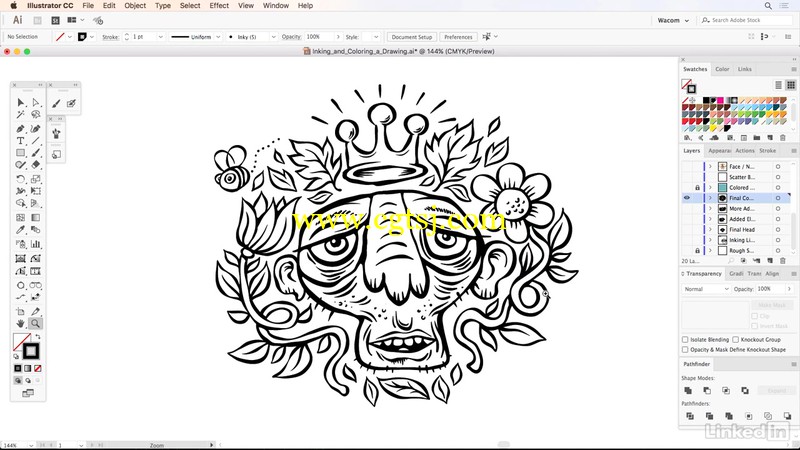Expand the Face / N... layer
Screen dimensions: 800x450
tap(710, 166)
